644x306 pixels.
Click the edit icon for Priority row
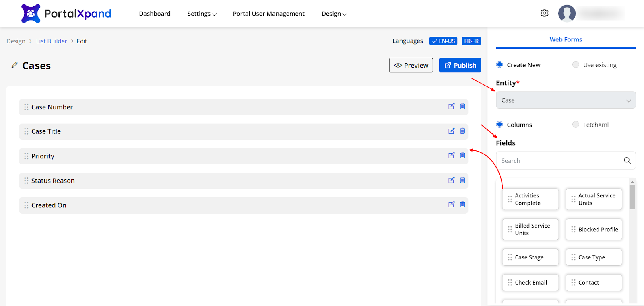click(x=451, y=156)
